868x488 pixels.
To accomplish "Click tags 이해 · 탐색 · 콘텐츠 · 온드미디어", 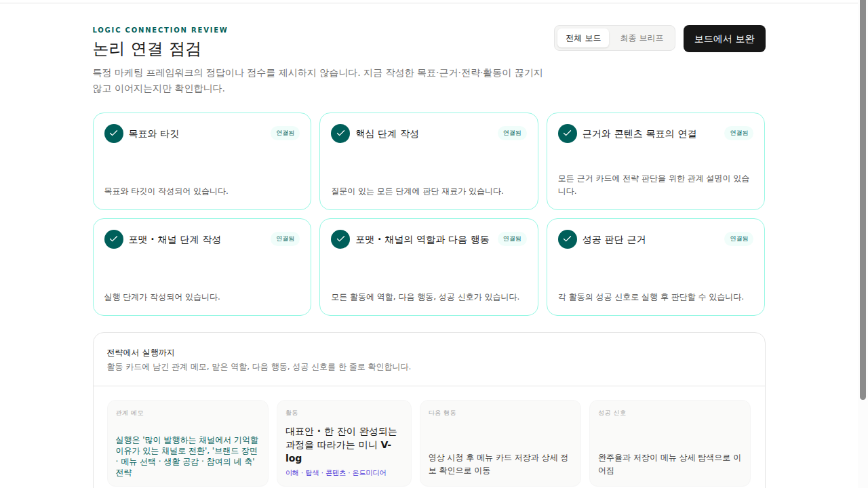I will 336,473.
